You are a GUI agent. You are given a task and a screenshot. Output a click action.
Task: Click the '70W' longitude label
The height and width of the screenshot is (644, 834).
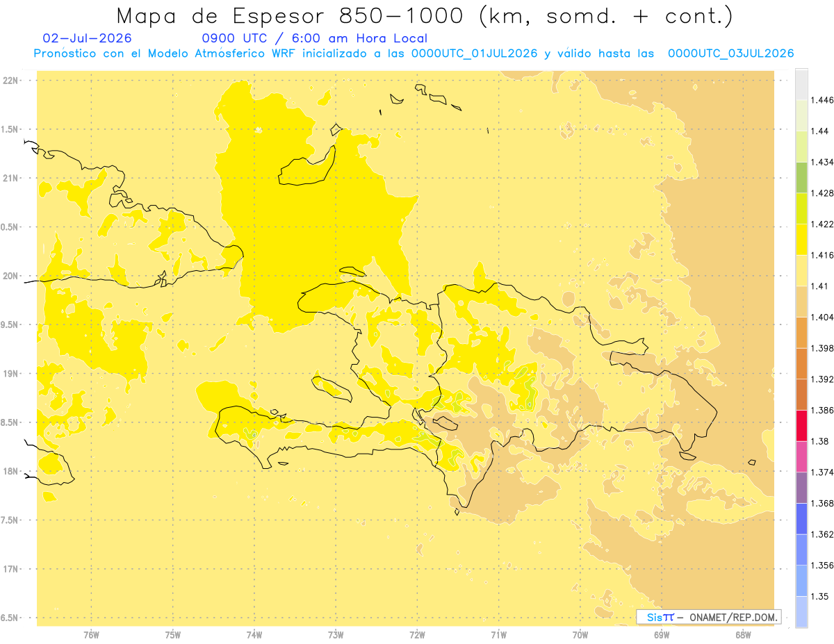[x=580, y=635]
